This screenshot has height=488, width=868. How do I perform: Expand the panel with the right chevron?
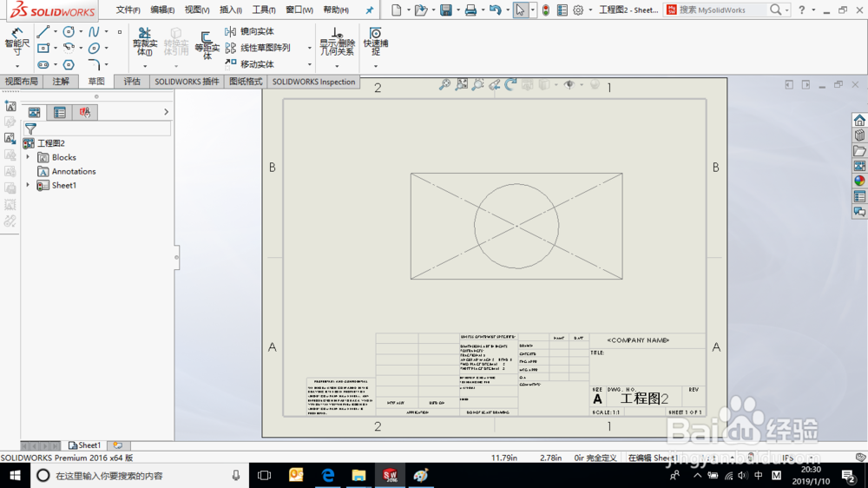[166, 112]
